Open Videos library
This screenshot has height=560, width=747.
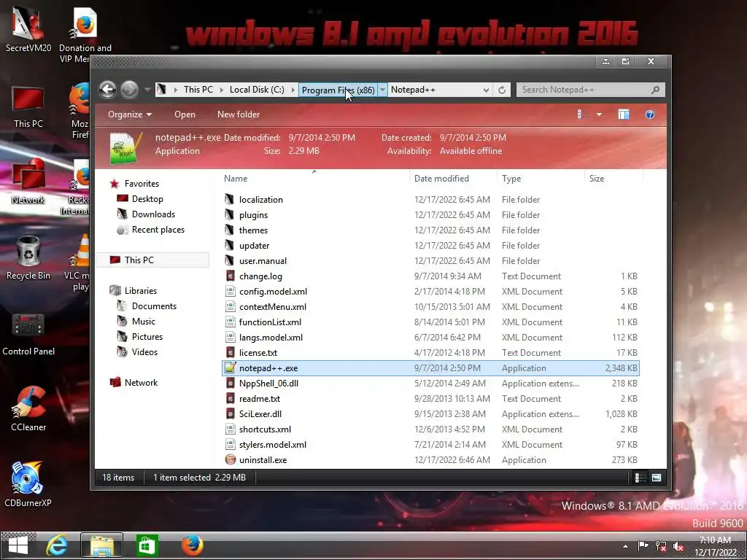[x=144, y=352]
